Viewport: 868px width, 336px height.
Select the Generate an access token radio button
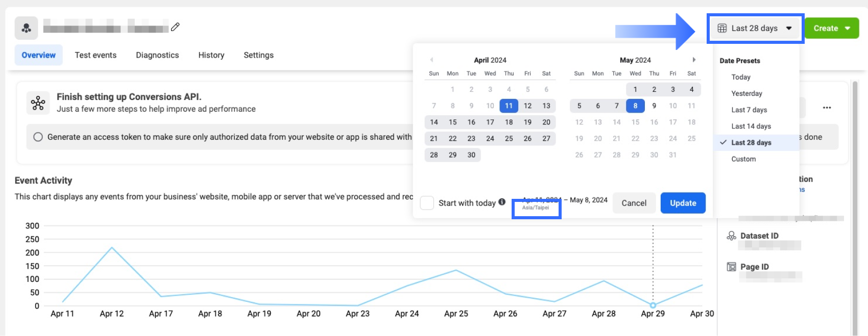[x=38, y=137]
